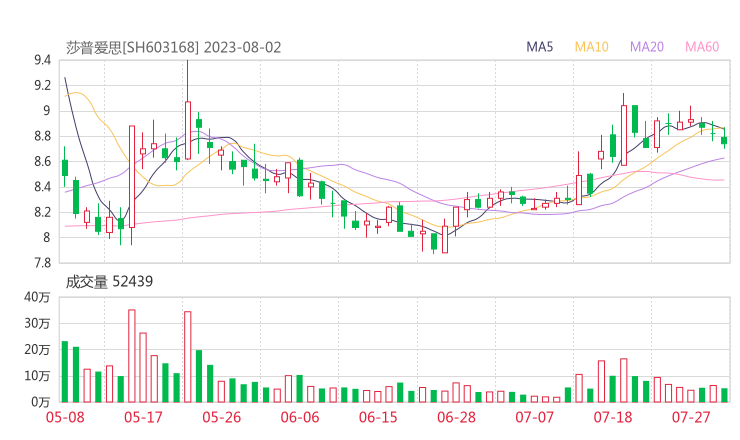Toggle the MA5 legend label
The width and height of the screenshot is (740, 440).
pos(540,47)
